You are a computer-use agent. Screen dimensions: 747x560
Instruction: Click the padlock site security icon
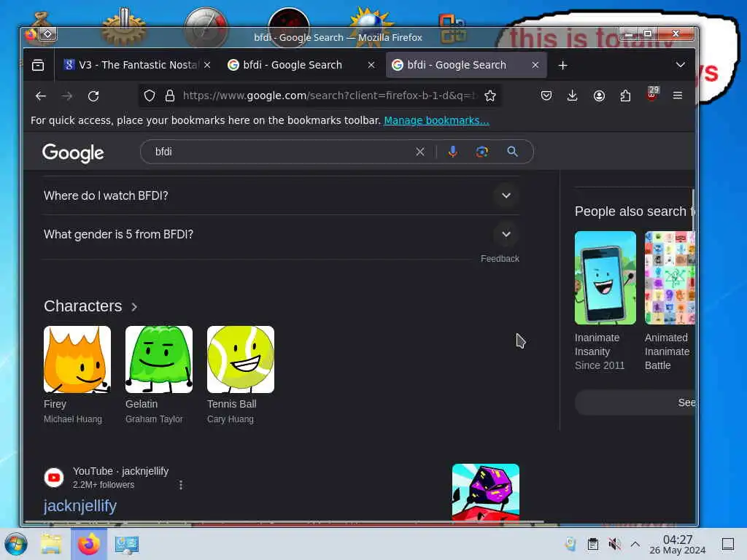click(x=169, y=96)
